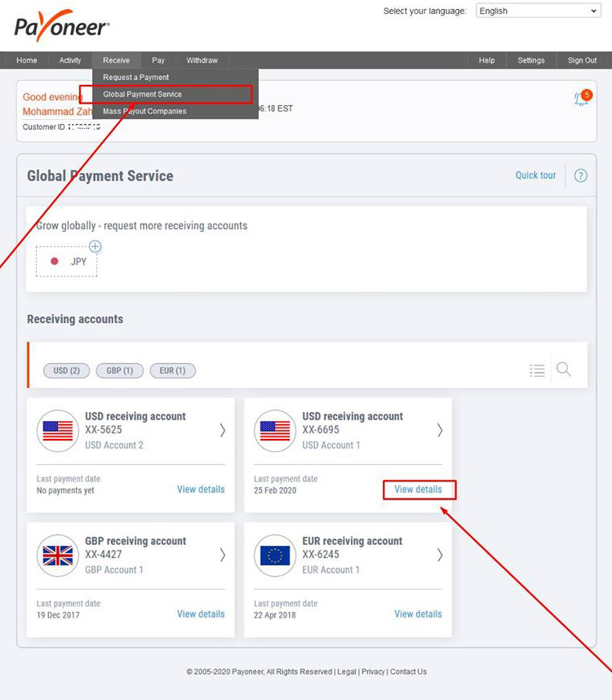Click Sign Out

(582, 60)
